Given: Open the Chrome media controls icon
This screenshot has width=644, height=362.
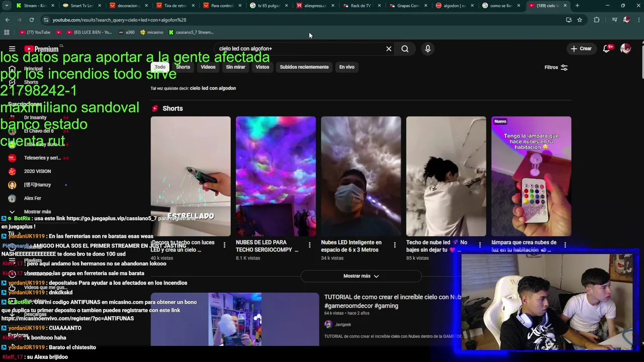Looking at the screenshot, I should [614, 20].
